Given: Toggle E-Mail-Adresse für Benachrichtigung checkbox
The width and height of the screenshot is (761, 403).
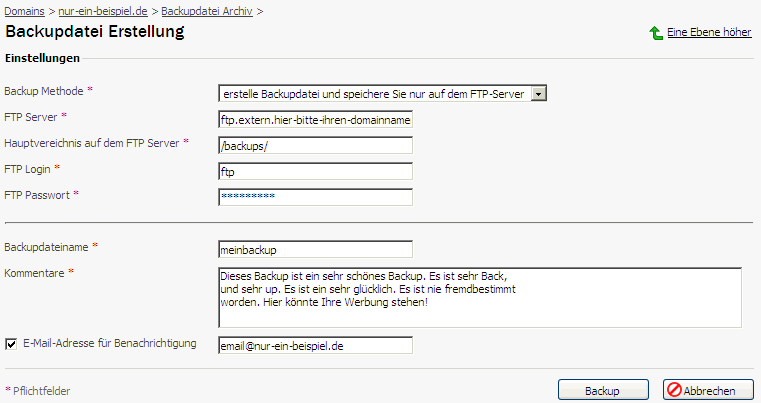Looking at the screenshot, I should (x=11, y=344).
